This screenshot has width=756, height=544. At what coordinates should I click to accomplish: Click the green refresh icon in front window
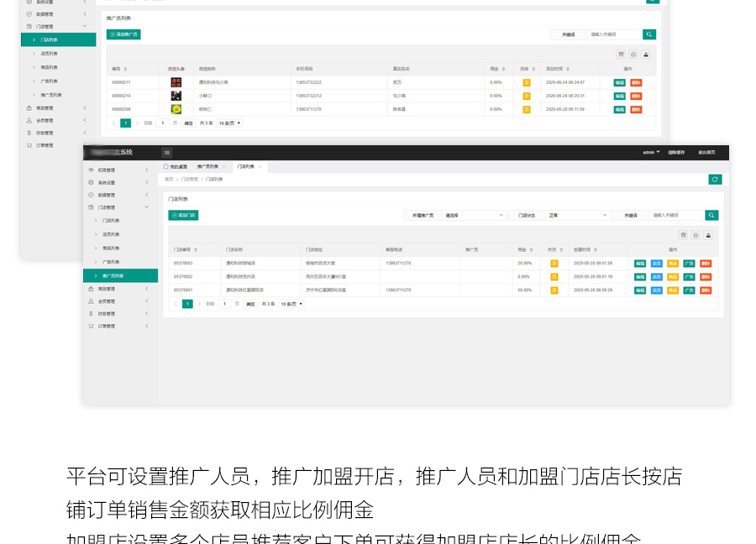pyautogui.click(x=715, y=179)
